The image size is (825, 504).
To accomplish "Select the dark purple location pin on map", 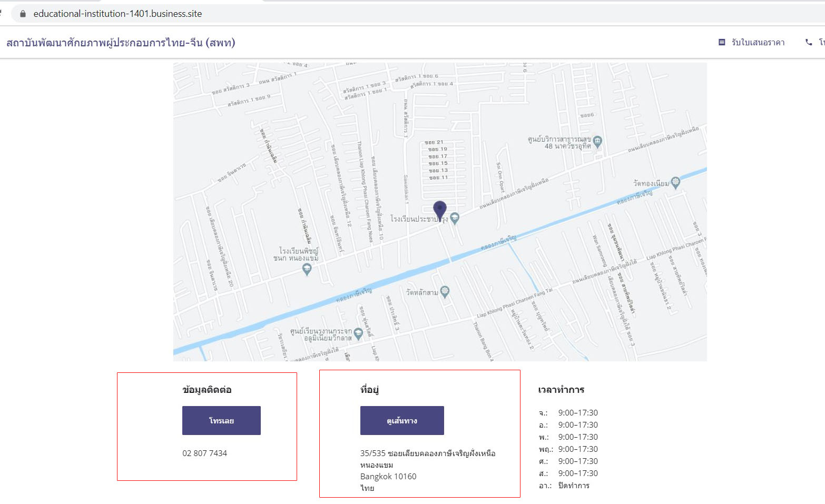I will 440,210.
